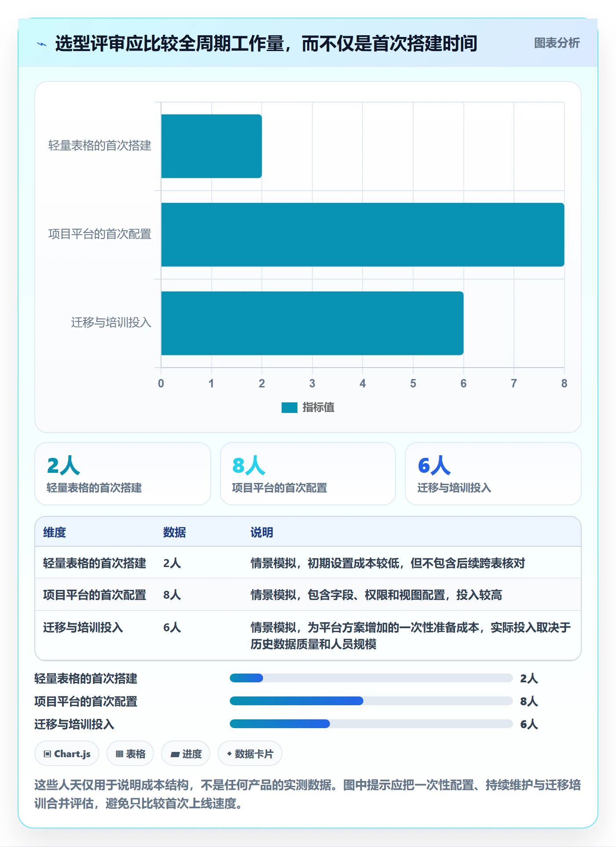The image size is (616, 847).
Task: Click the x-axis tick value 4
Action: point(363,383)
